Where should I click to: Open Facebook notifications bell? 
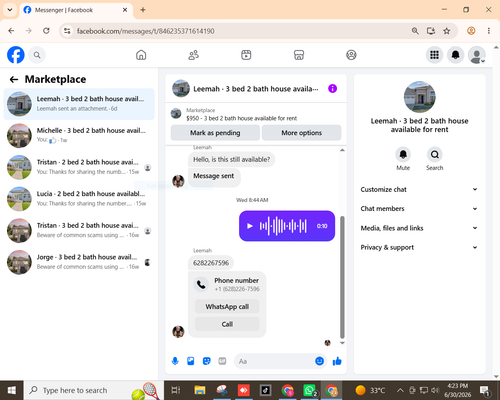point(456,55)
